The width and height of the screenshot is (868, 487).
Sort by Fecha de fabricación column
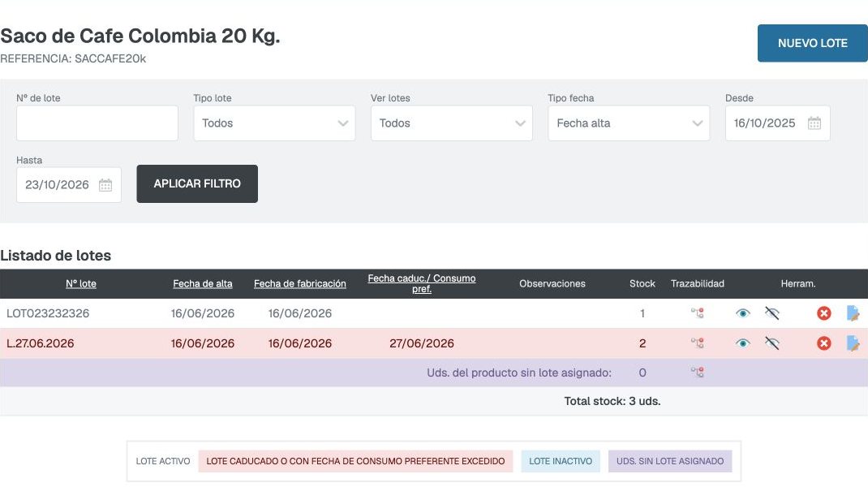(x=300, y=283)
